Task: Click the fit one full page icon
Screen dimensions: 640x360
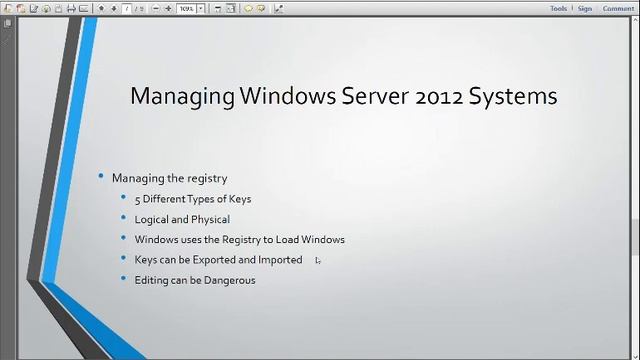Action: pyautogui.click(x=231, y=8)
